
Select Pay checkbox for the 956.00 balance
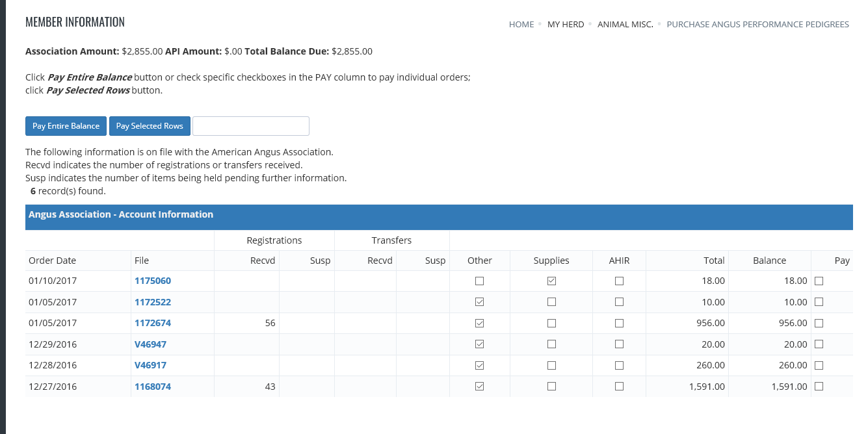[819, 323]
